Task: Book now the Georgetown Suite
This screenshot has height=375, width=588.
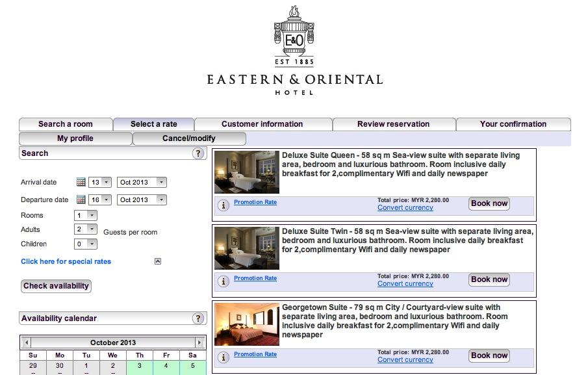Action: 489,356
